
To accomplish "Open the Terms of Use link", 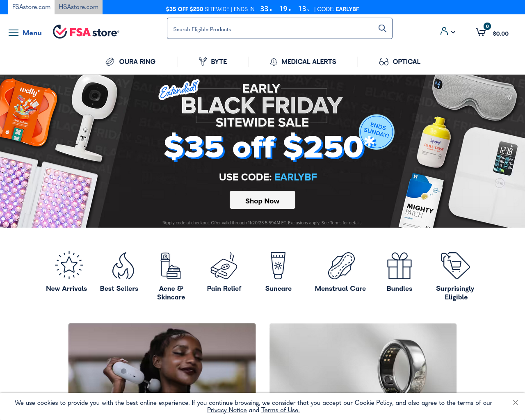I will (x=281, y=410).
